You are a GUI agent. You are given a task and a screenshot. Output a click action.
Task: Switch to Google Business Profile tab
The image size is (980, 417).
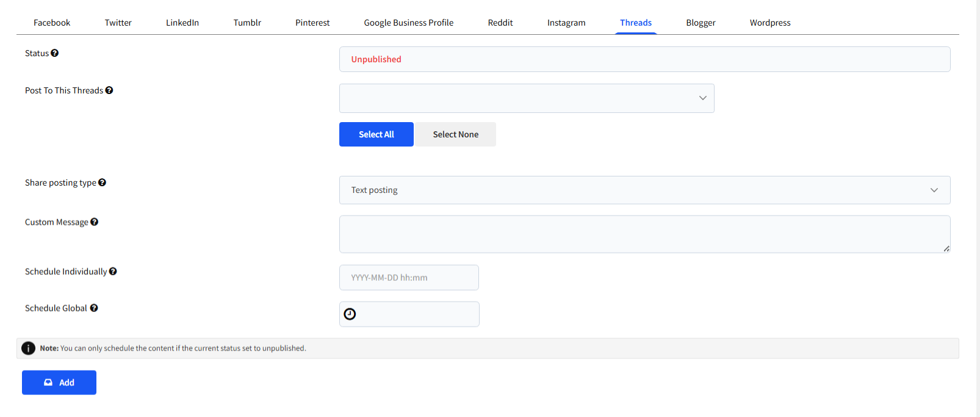[x=409, y=23]
